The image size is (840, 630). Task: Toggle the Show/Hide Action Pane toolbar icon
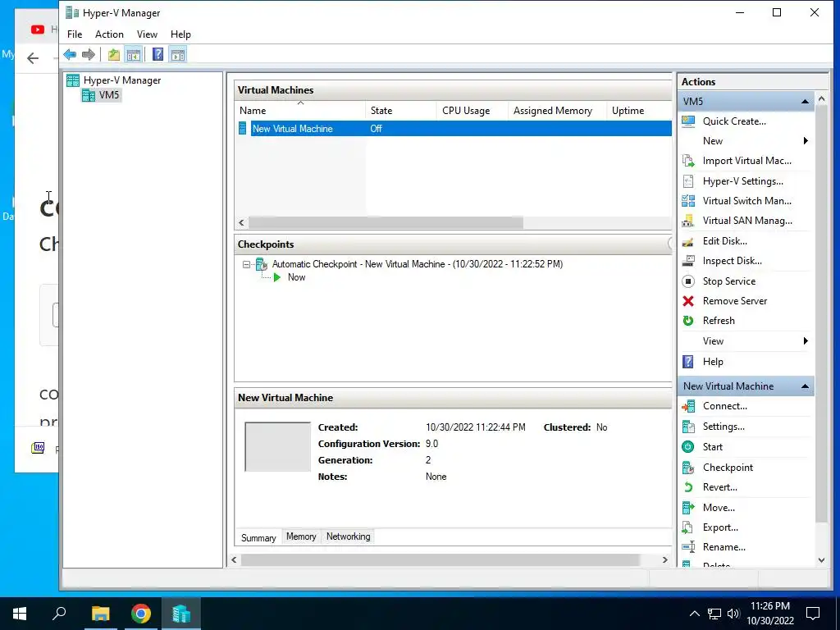(178, 54)
